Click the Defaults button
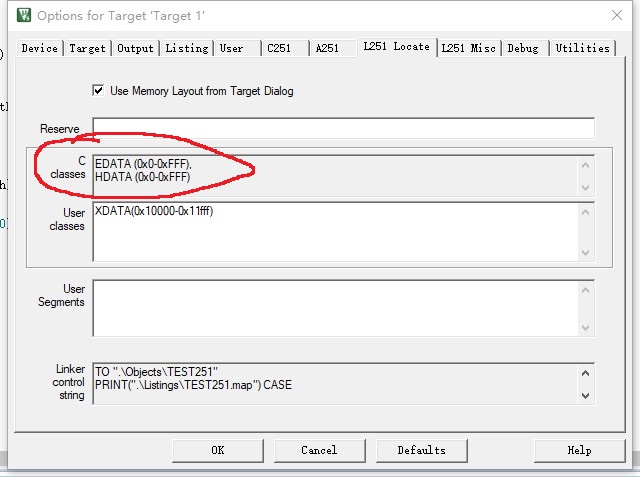 pos(421,450)
